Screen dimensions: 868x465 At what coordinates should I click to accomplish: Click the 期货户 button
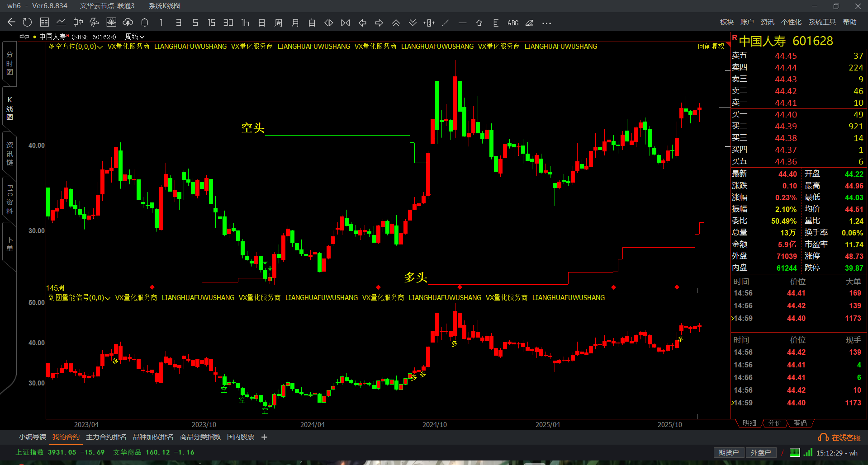(x=729, y=452)
